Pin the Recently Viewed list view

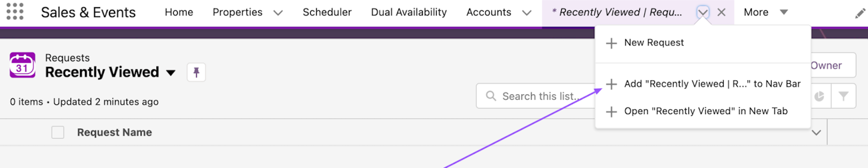[x=196, y=72]
